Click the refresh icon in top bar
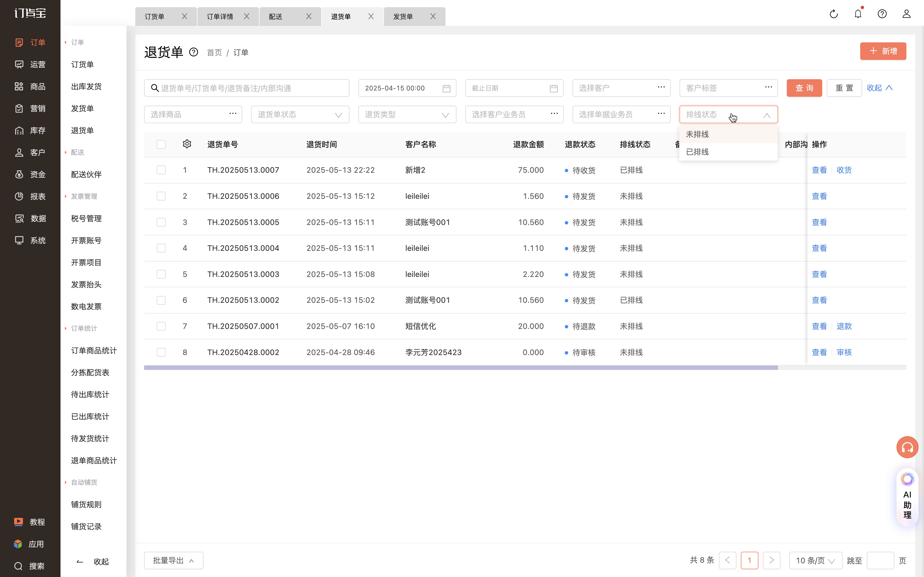 834,14
